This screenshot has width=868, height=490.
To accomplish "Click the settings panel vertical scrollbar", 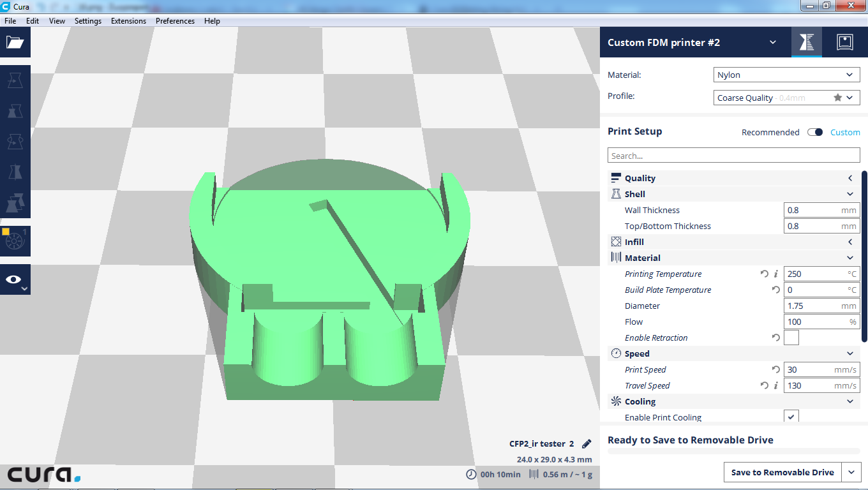I will pyautogui.click(x=864, y=255).
